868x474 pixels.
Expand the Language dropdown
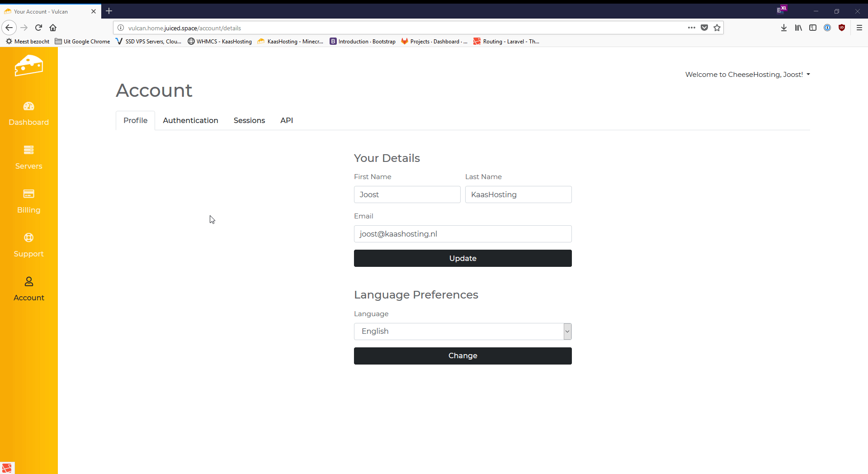pyautogui.click(x=462, y=332)
